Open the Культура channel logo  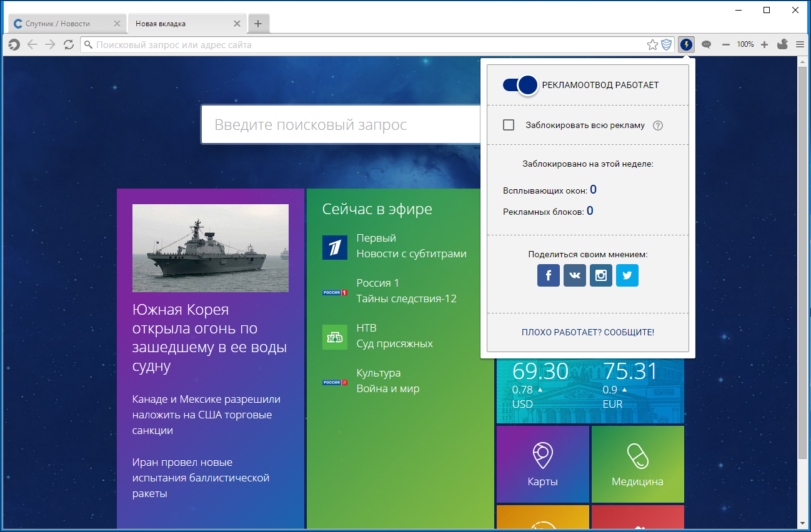[335, 382]
